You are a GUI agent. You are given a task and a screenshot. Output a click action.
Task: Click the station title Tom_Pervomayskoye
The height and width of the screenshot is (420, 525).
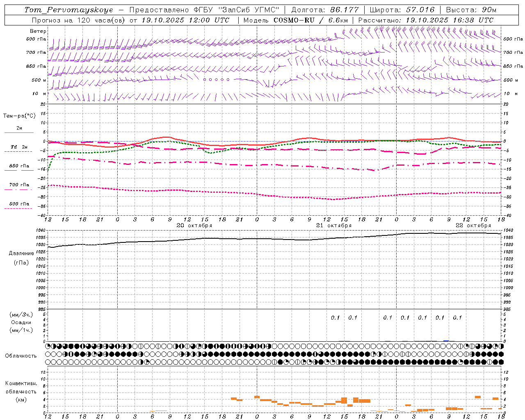tap(68, 10)
